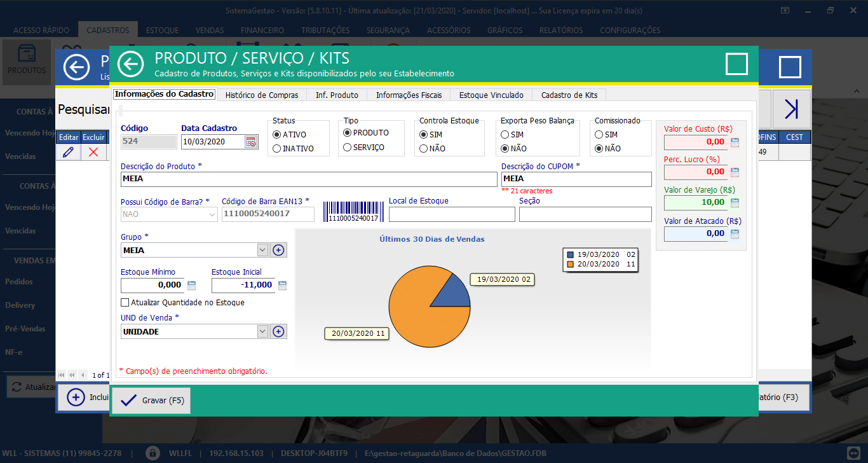Open calculator icon beside Estoque Inicial
Screen dimensions: 868x463
(x=283, y=285)
